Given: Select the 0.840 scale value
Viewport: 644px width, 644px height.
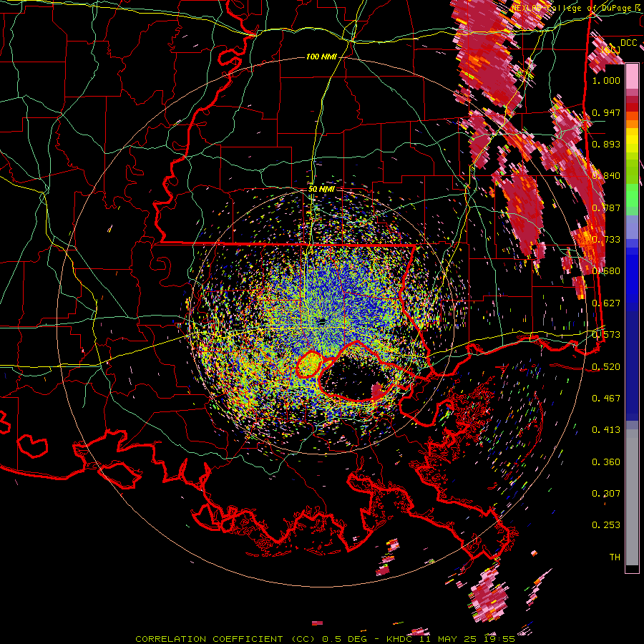Looking at the screenshot, I should pos(606,176).
